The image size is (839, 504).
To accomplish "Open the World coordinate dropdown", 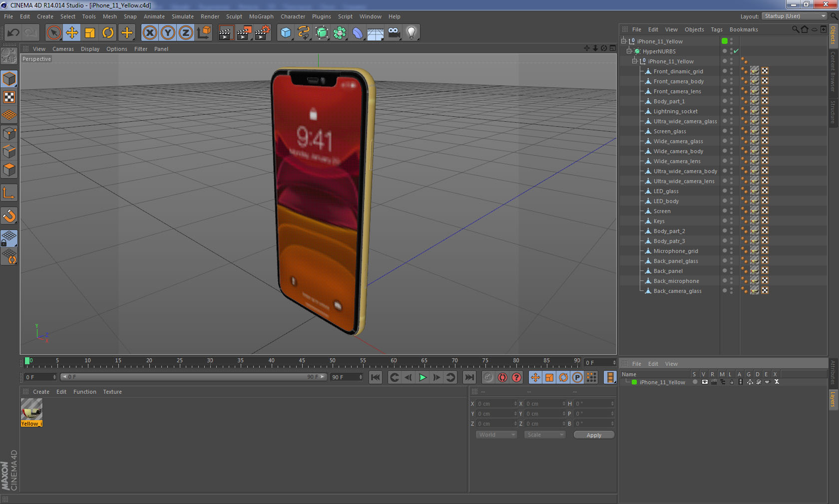I will coord(496,435).
